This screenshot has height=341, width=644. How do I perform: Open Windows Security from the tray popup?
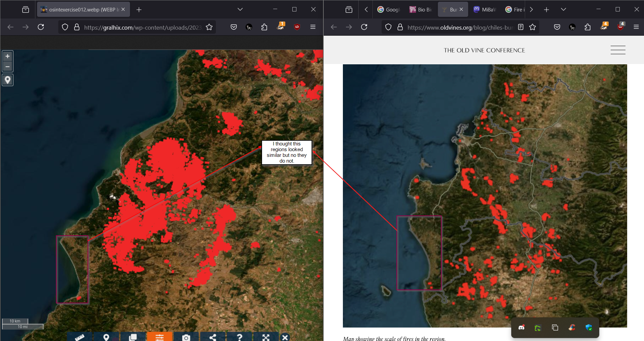click(589, 328)
